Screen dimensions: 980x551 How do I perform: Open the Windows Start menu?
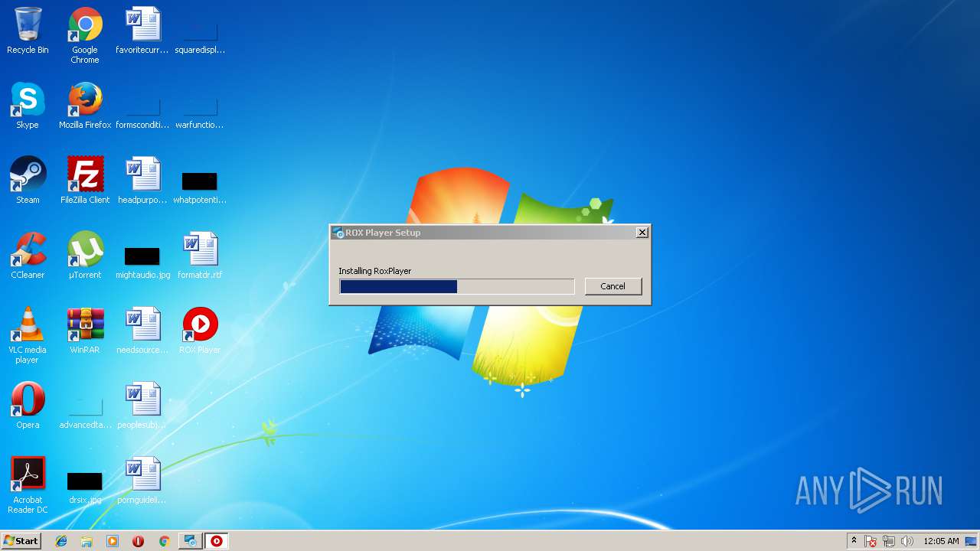coord(21,541)
